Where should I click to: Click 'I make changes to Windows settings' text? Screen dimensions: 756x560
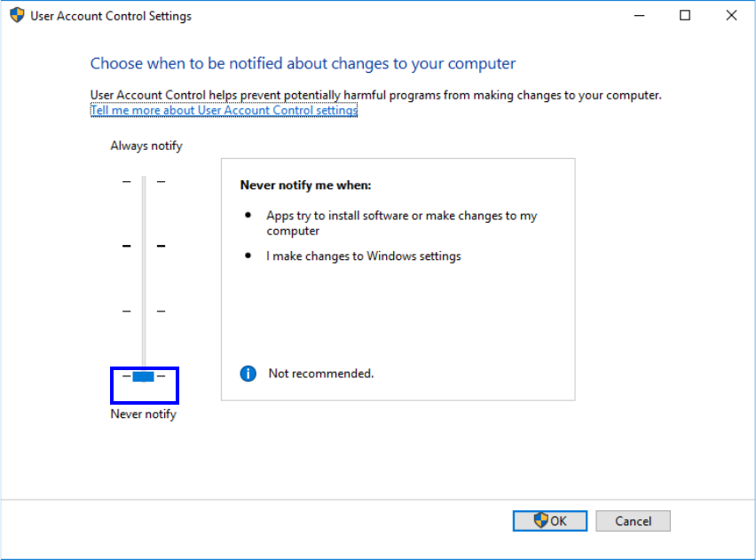tap(364, 256)
